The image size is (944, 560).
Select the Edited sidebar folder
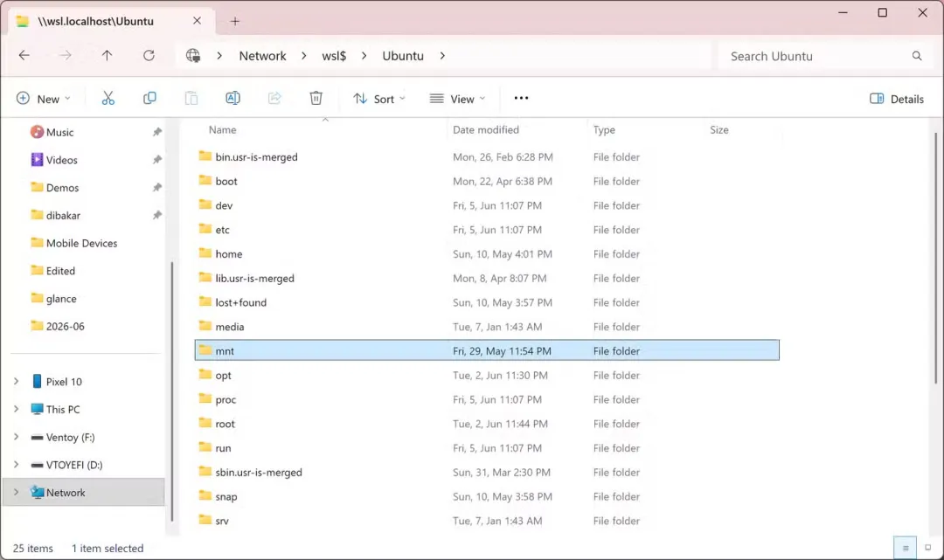click(60, 271)
